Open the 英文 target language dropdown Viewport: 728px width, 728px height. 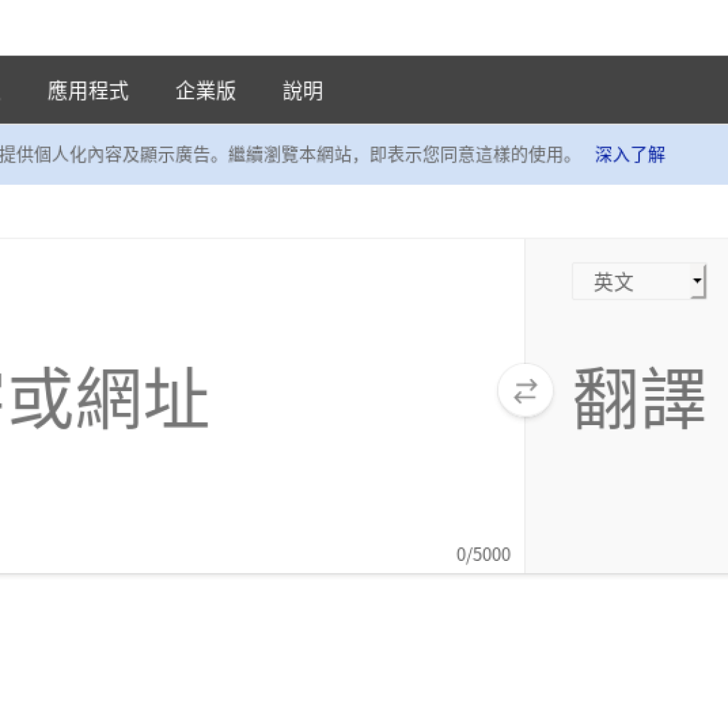coord(638,282)
